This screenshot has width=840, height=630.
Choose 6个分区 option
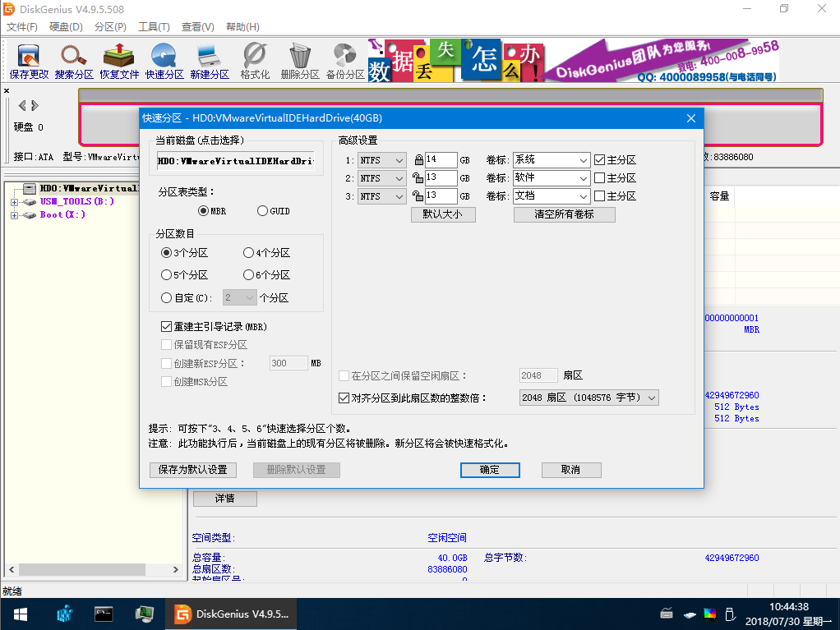tap(248, 275)
